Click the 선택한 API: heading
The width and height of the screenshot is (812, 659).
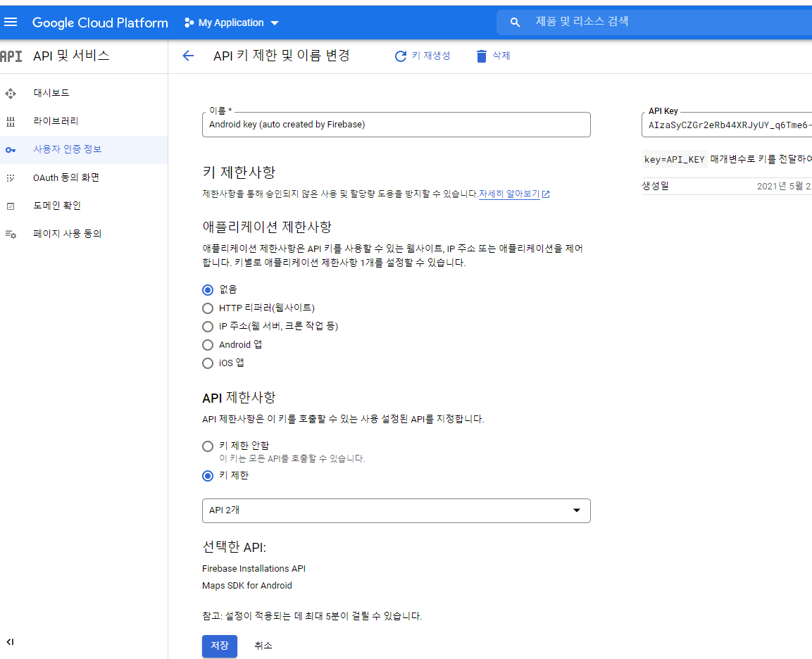click(234, 546)
